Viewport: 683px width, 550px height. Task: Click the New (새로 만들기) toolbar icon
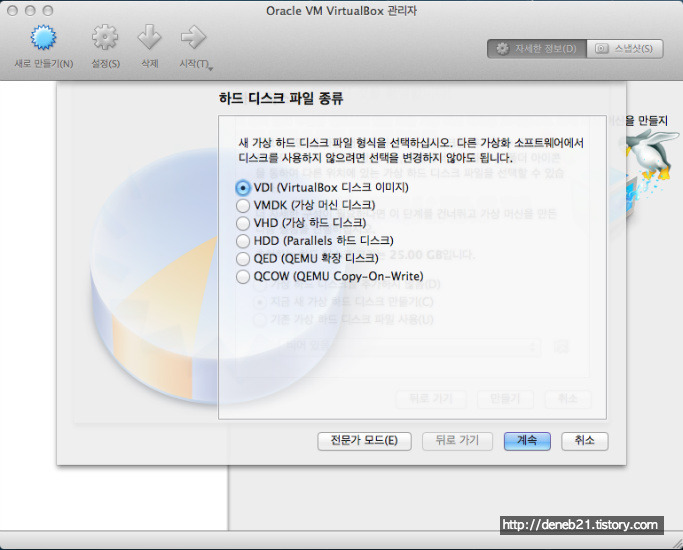pos(43,37)
